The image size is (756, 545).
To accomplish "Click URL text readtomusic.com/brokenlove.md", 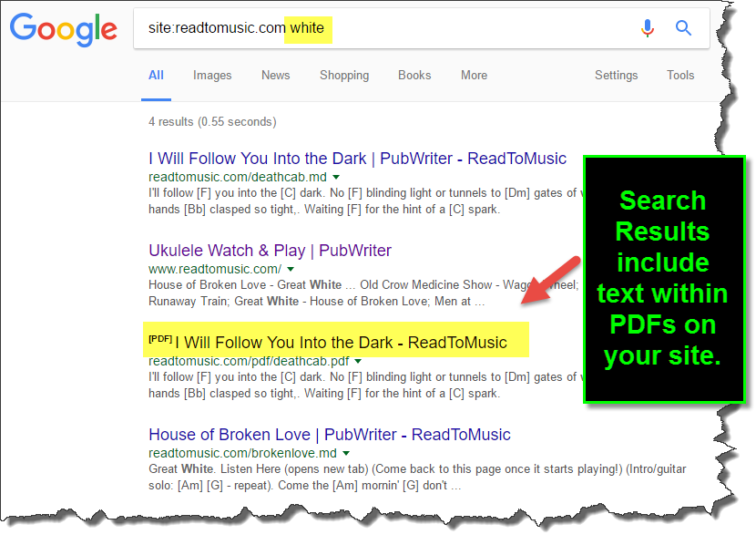I will (x=242, y=453).
